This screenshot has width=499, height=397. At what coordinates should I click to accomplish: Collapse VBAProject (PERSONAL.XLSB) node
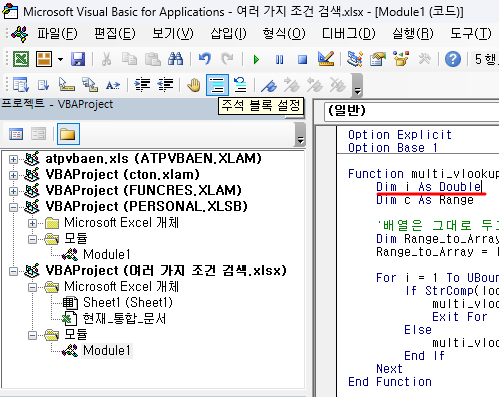13,207
